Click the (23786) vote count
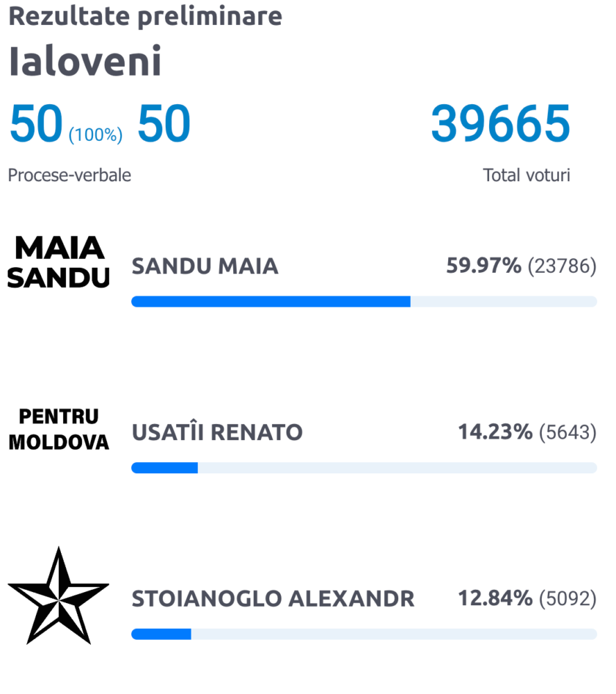The height and width of the screenshot is (694, 616). tap(562, 266)
